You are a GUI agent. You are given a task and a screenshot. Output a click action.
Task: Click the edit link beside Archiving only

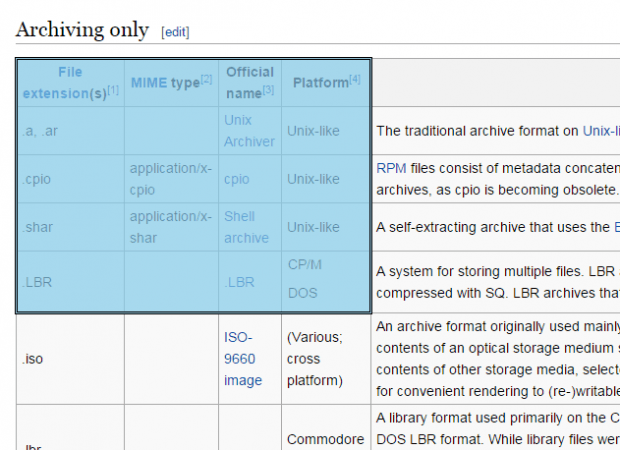[x=175, y=32]
